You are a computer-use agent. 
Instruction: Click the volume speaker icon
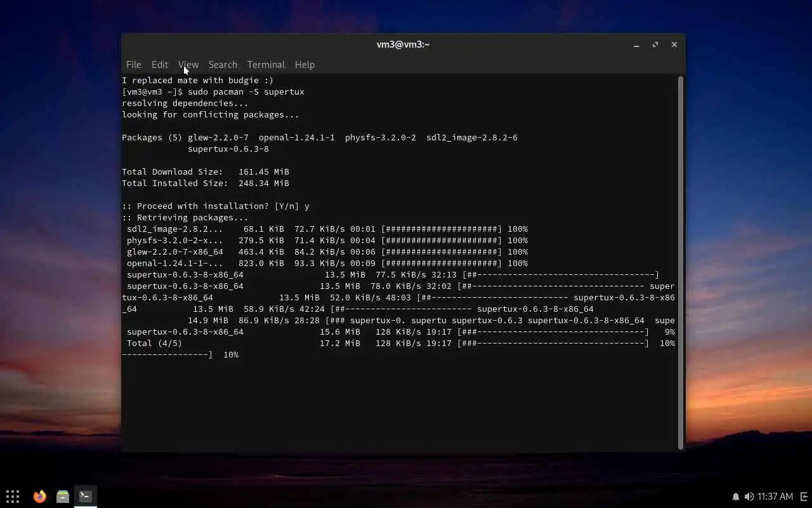point(749,497)
